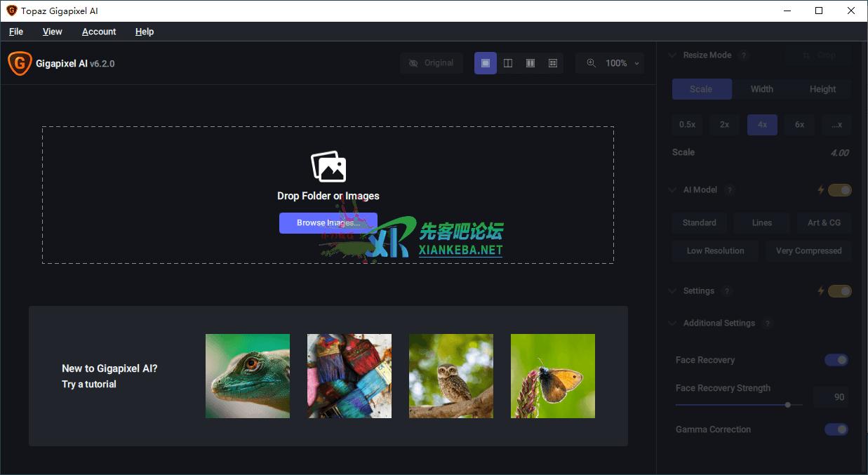868x475 pixels.
Task: Click the Gigapixel AI logo icon
Action: [19, 63]
